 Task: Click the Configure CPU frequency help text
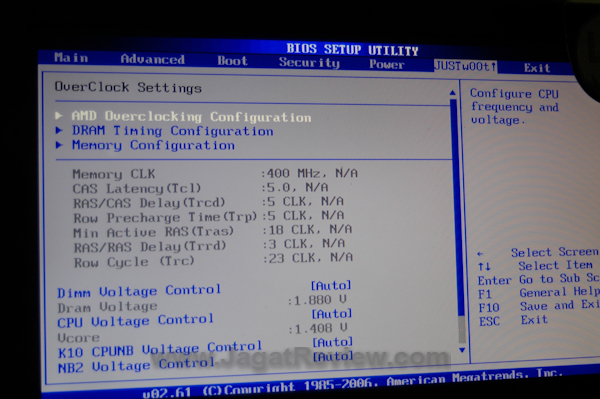514,106
